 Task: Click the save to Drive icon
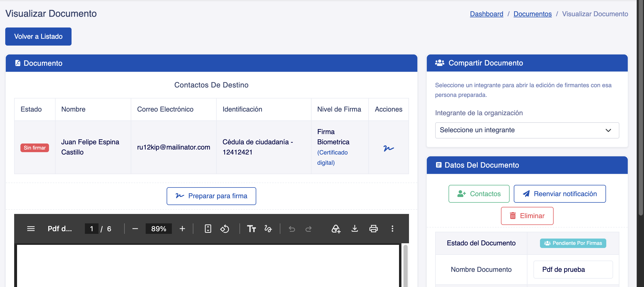[336, 229]
